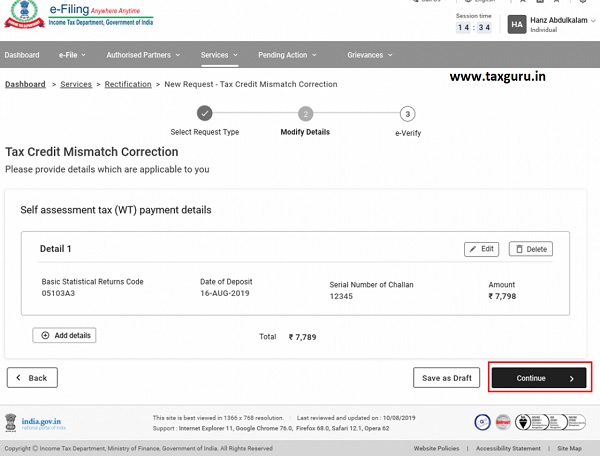
Task: Click the Tax Credit Mismatch Correction heading
Action: pos(91,152)
